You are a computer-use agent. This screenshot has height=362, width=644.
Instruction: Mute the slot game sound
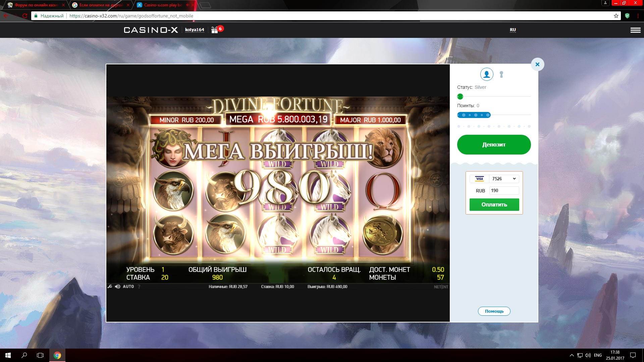[x=117, y=287]
